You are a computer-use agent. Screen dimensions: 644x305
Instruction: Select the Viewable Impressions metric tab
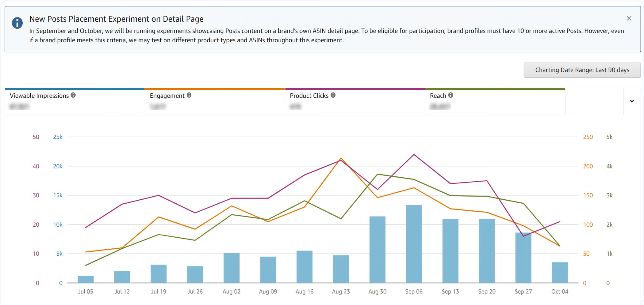[x=75, y=102]
